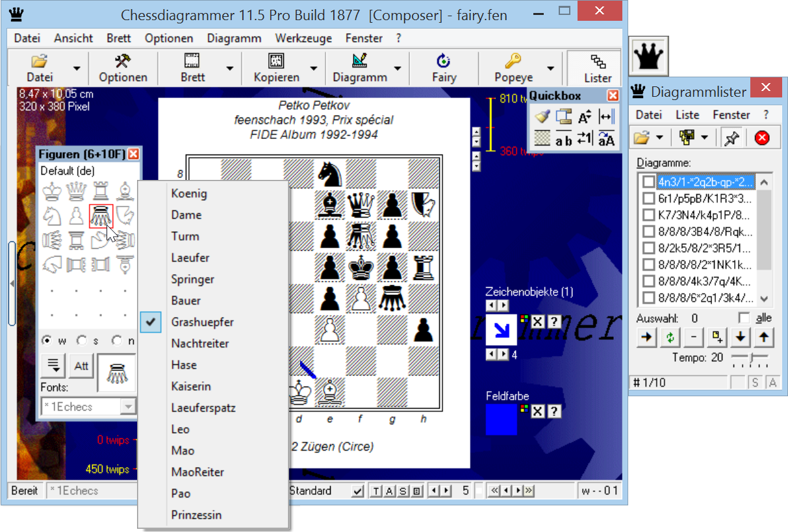Check the 4n3/1-*2q2b diagram checkbox
This screenshot has height=532, width=788.
[648, 181]
